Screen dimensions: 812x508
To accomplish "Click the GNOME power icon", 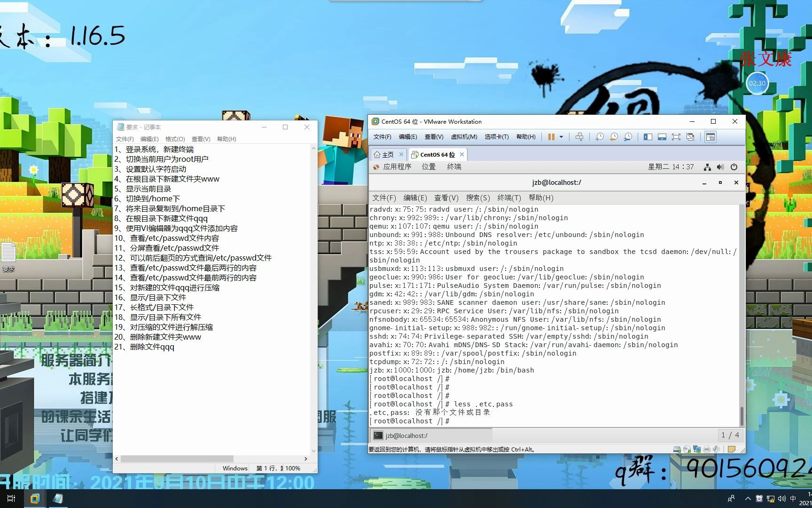I will [x=734, y=167].
